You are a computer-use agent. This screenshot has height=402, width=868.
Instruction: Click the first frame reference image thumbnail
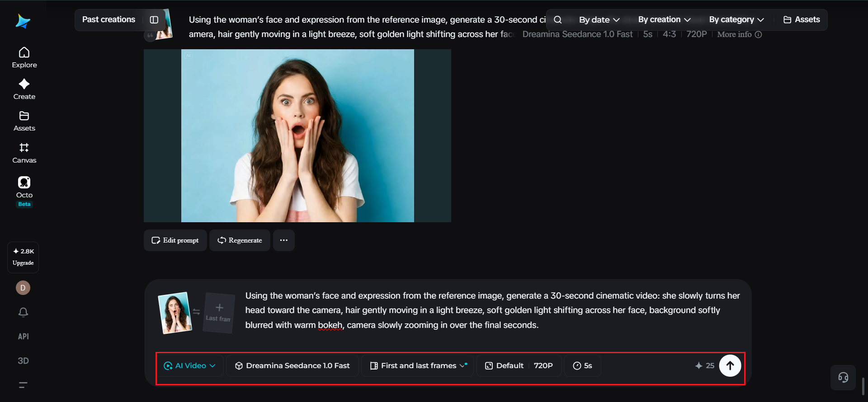tap(175, 313)
